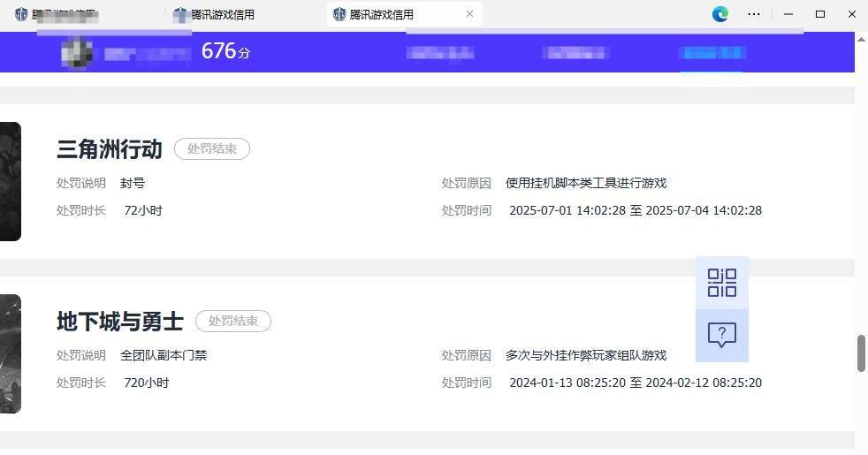Open the three-dots more options menu
868x455 pixels.
[x=753, y=14]
